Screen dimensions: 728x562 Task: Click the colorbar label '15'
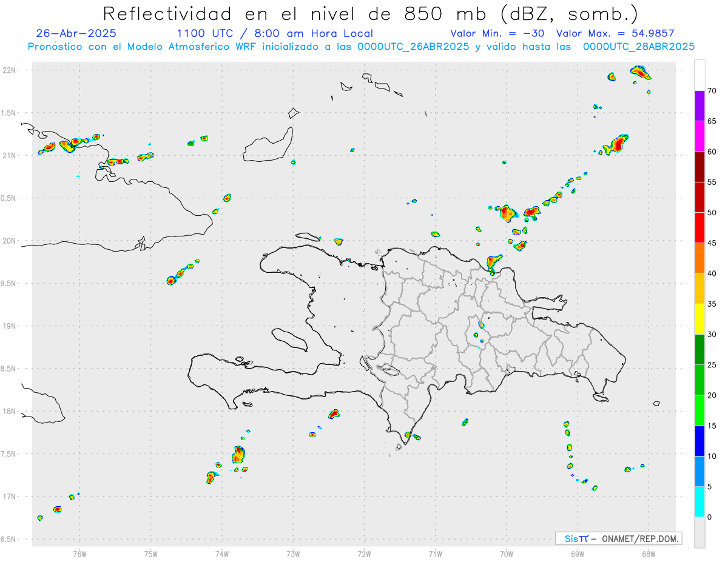click(x=712, y=426)
